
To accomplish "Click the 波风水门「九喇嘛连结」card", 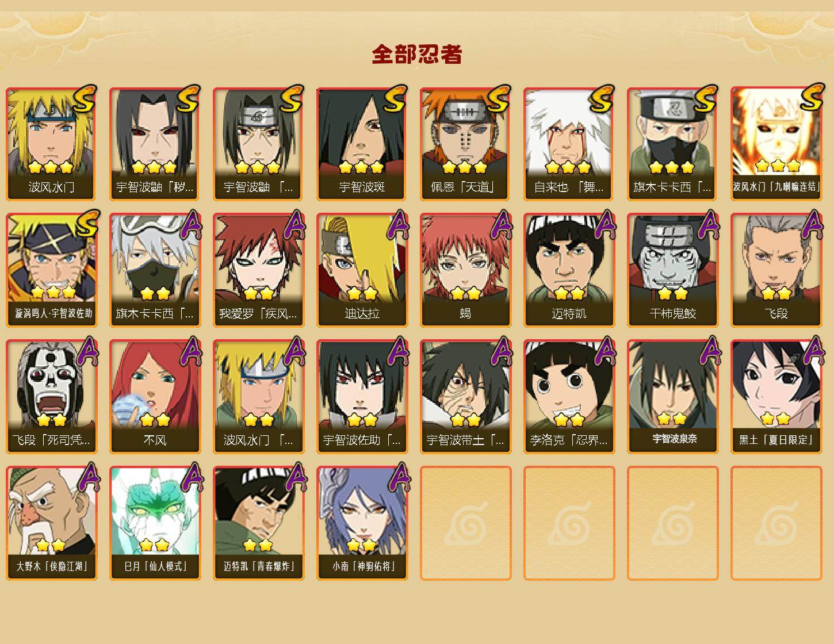I will [776, 144].
